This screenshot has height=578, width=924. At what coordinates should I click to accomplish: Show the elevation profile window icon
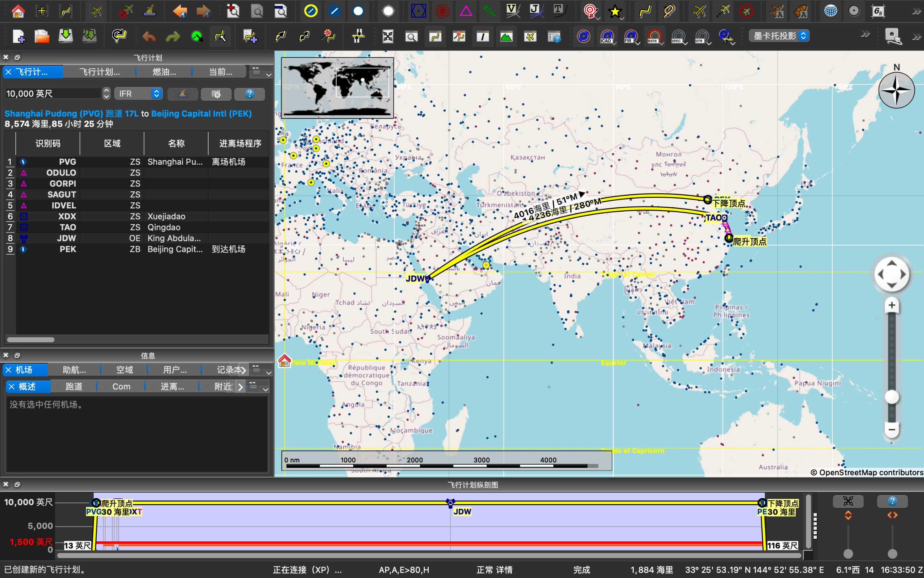tap(506, 37)
